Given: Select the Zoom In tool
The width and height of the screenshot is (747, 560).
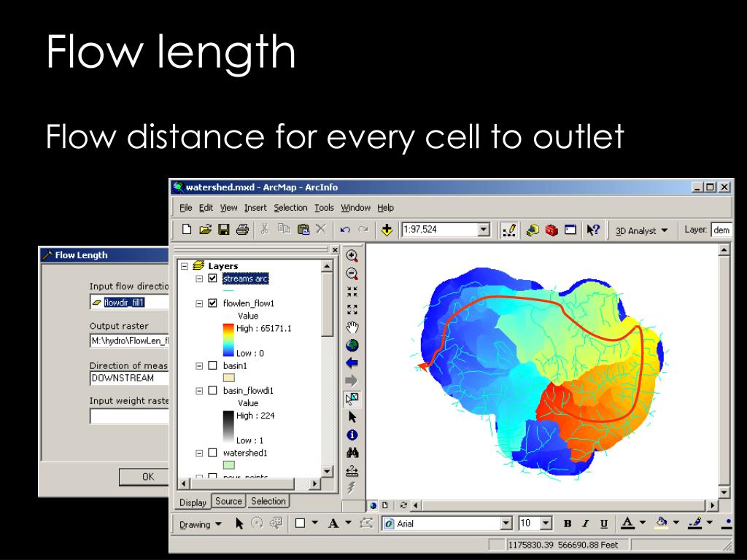Looking at the screenshot, I should coord(352,256).
